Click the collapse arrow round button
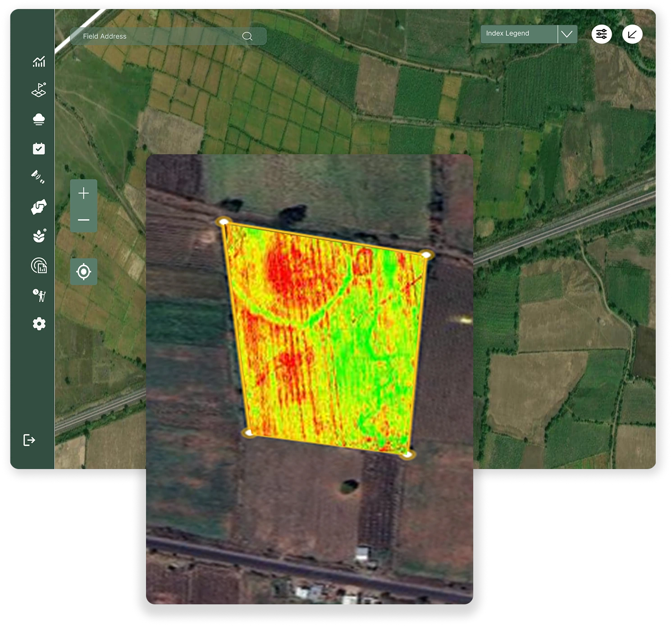This screenshot has width=672, height=626. pos(632,34)
